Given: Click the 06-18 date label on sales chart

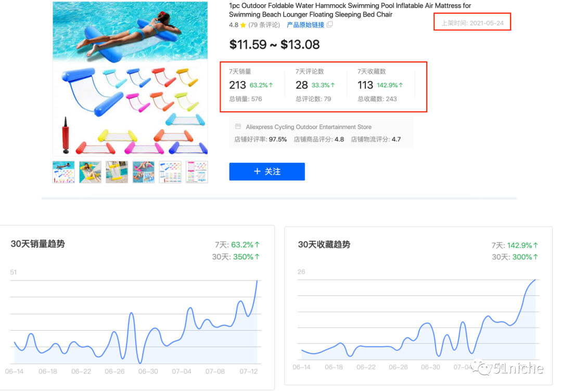Looking at the screenshot, I should click(47, 371).
